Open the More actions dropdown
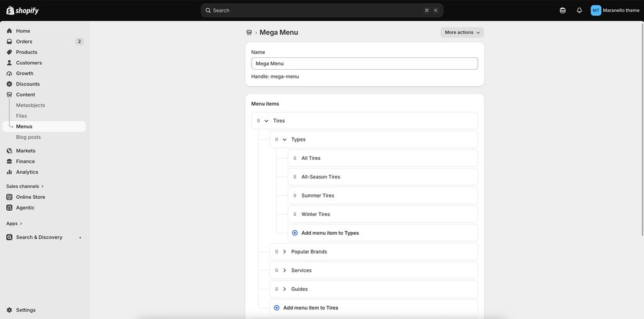 point(462,33)
